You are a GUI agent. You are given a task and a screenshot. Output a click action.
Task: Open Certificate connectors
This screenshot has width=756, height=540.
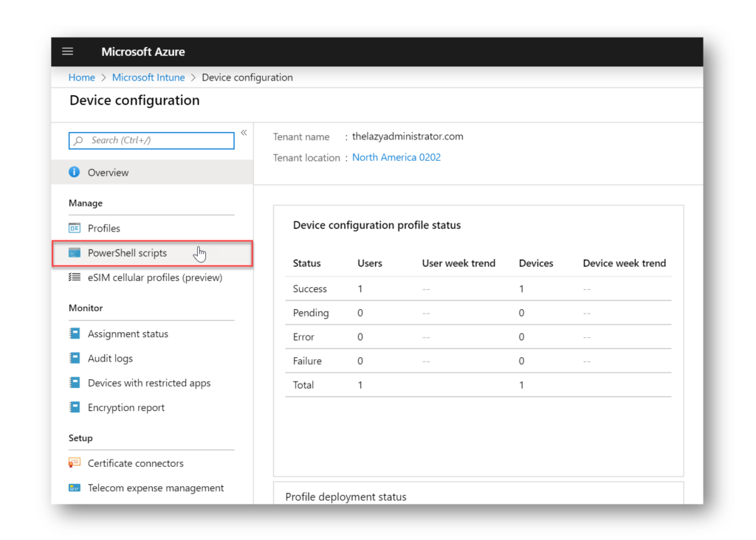[x=152, y=463]
